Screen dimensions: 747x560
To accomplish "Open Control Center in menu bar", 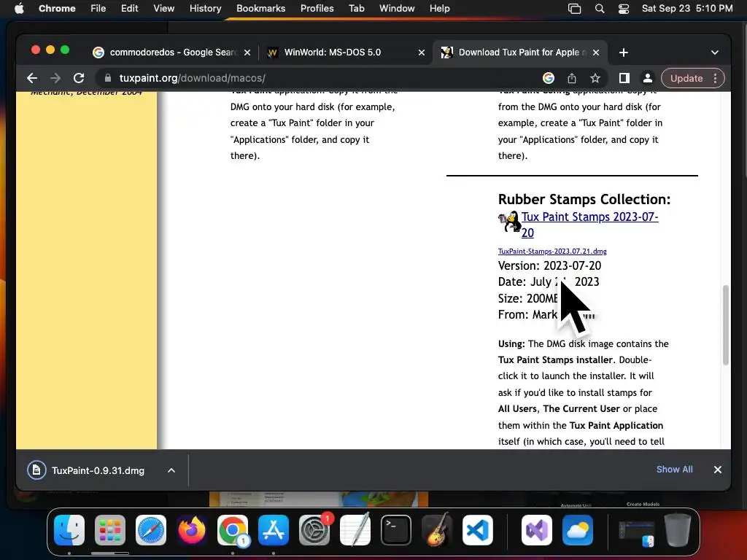I will pos(624,9).
